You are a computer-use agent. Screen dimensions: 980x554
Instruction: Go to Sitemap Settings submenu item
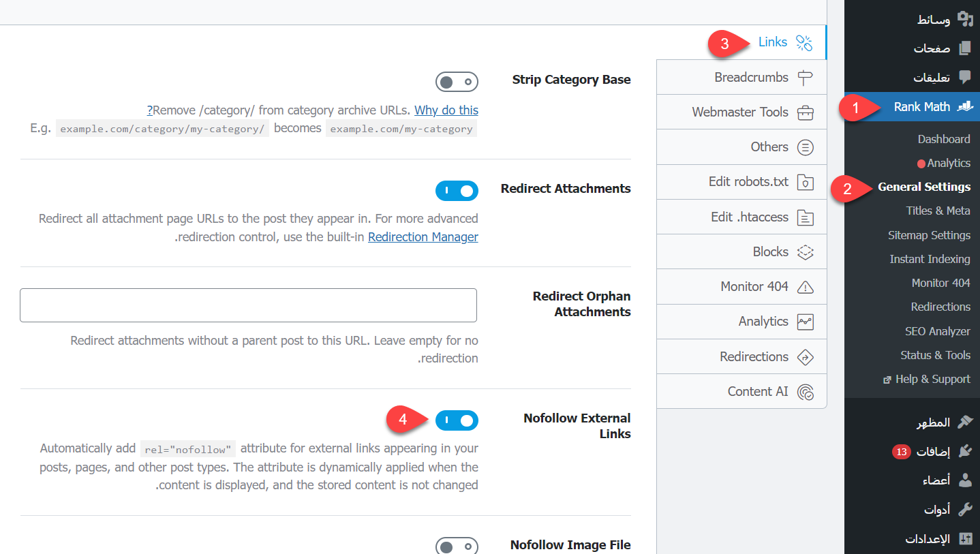point(929,235)
